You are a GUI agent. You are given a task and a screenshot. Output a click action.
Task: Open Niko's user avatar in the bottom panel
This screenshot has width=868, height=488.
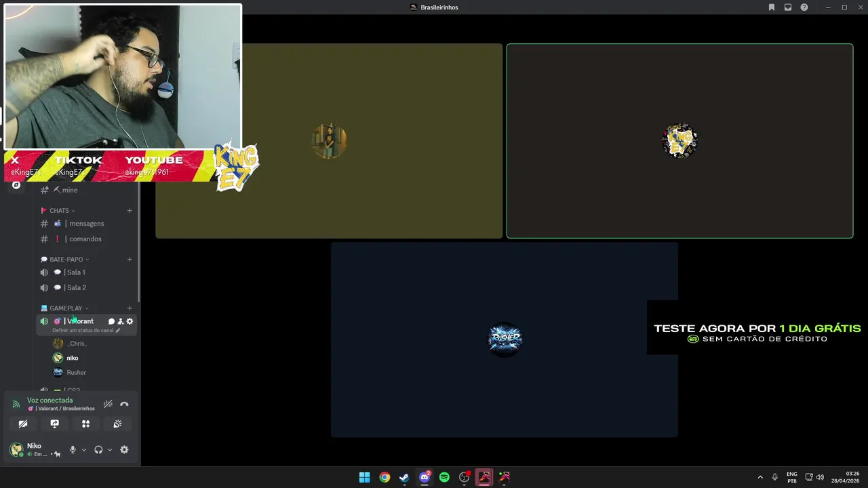(16, 449)
